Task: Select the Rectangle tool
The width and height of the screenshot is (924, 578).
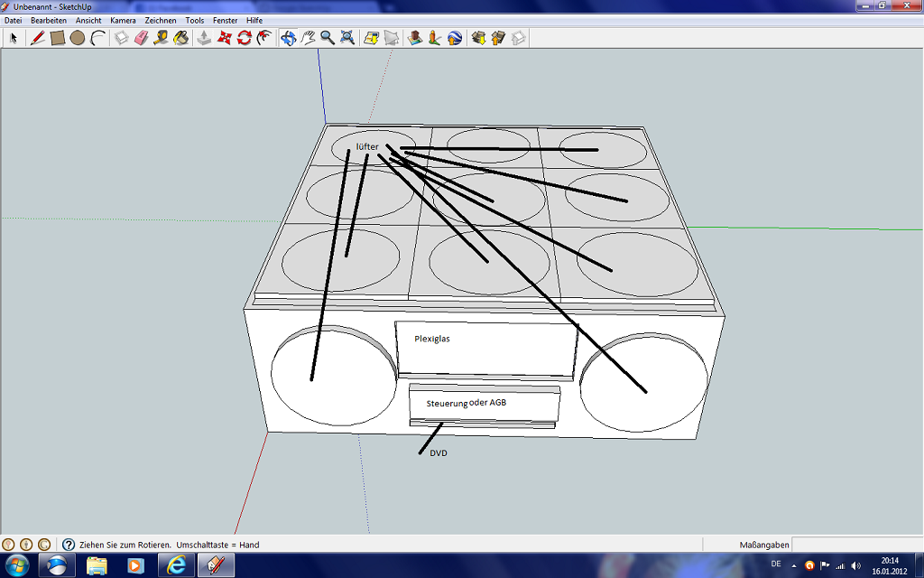Action: (x=56, y=37)
